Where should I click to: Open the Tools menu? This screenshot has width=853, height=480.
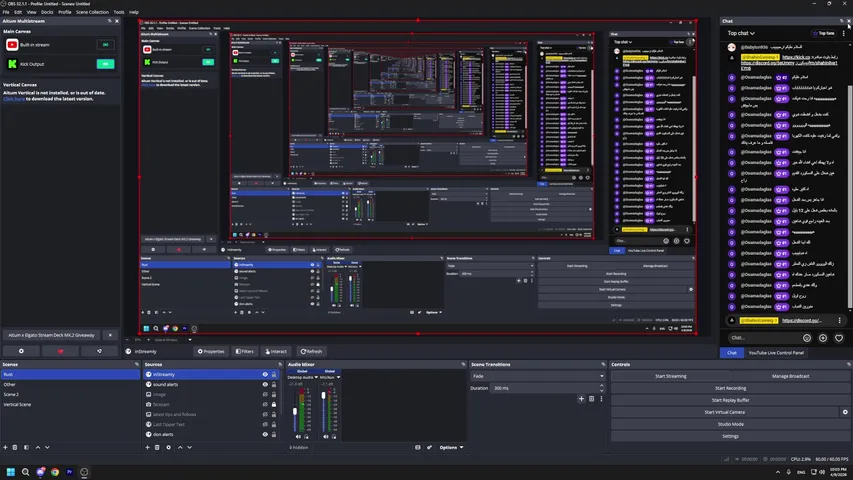coord(119,12)
